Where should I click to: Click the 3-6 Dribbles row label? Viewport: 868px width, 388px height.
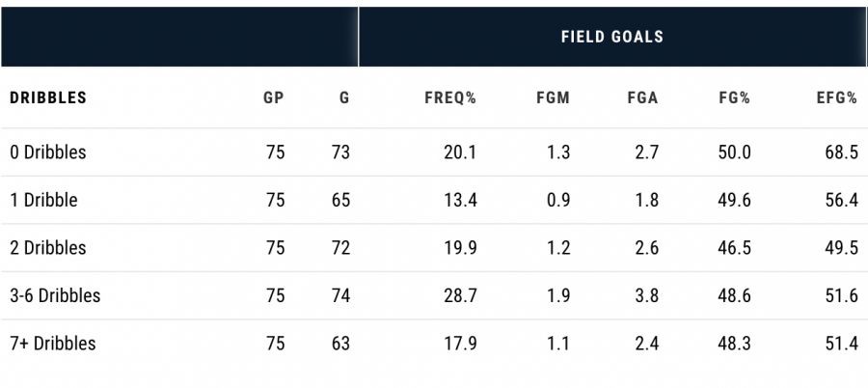tap(55, 295)
